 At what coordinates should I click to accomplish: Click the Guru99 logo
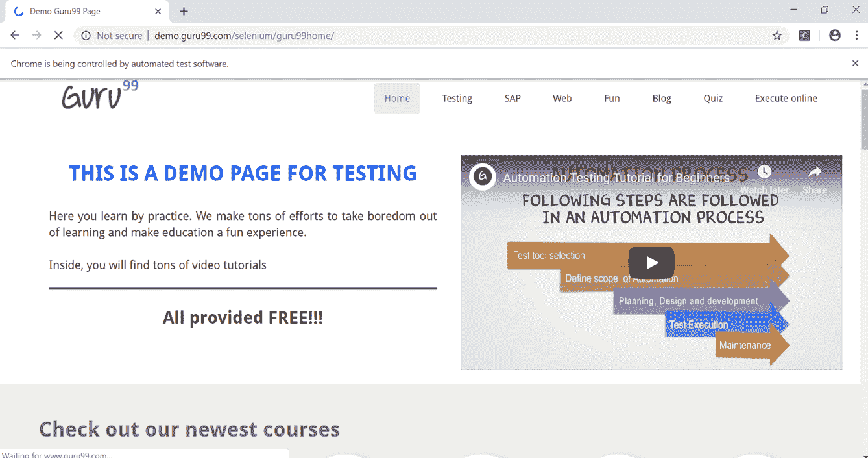click(x=100, y=95)
